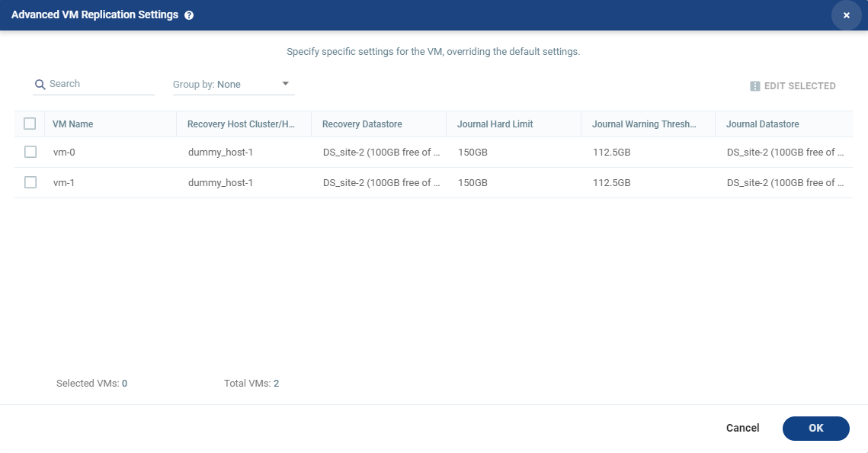Screen dimensions: 868x453
Task: Click dummy_host-1 in the vm-1 row
Action: coord(220,183)
